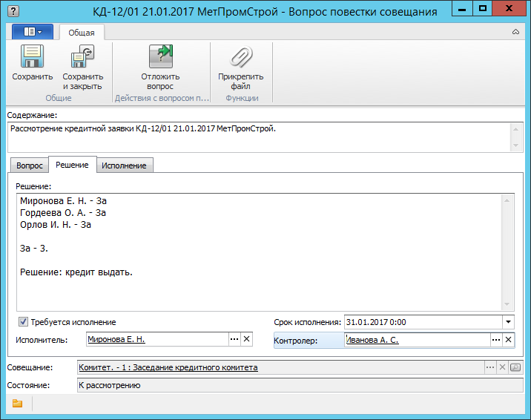
Task: Click the Отложить вопрос icon
Action: coord(160,57)
